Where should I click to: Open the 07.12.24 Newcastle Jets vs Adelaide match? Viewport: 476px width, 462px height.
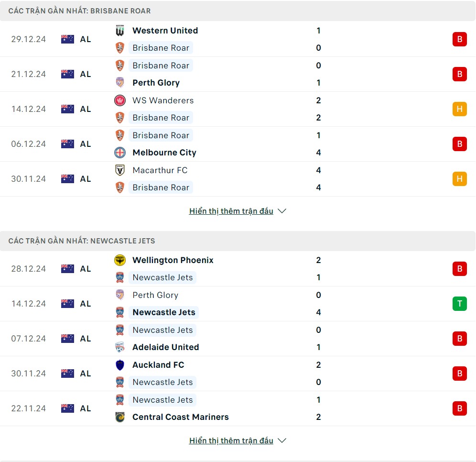click(238, 339)
